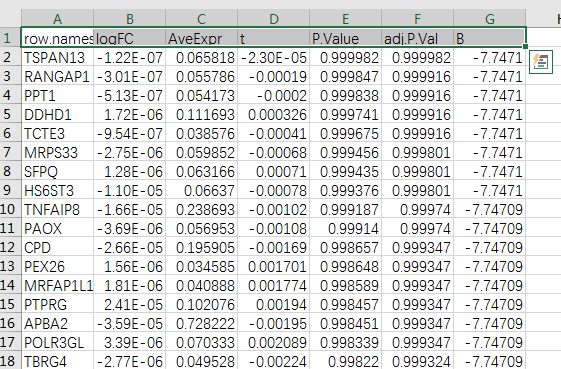Image resolution: width=561 pixels, height=369 pixels.
Task: Select the PPT1 cell
Action: click(x=57, y=95)
